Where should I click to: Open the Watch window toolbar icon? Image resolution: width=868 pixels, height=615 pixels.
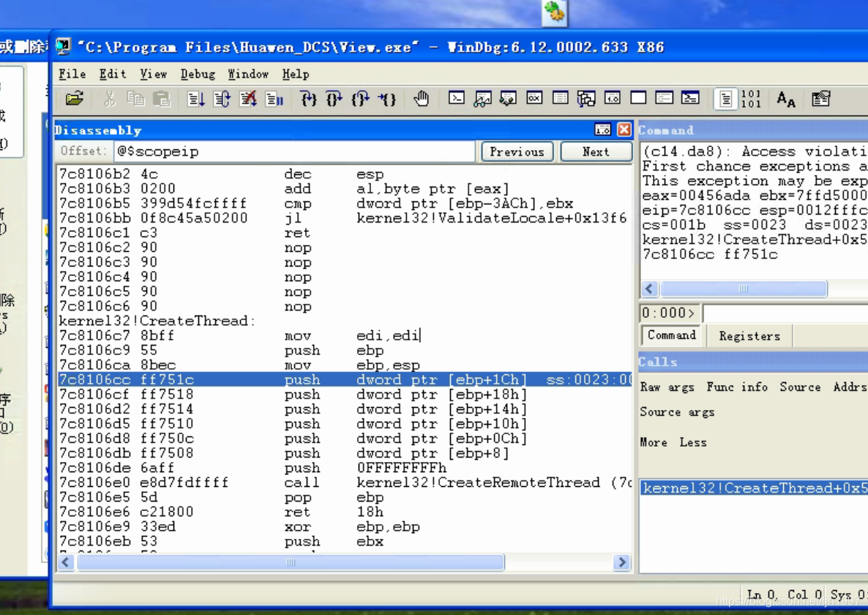tap(482, 99)
